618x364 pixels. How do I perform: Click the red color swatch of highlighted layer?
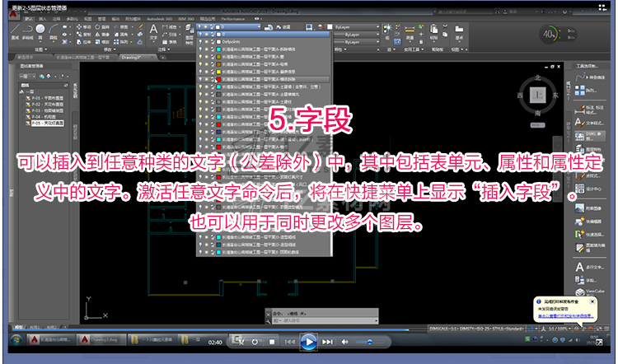pyautogui.click(x=218, y=79)
